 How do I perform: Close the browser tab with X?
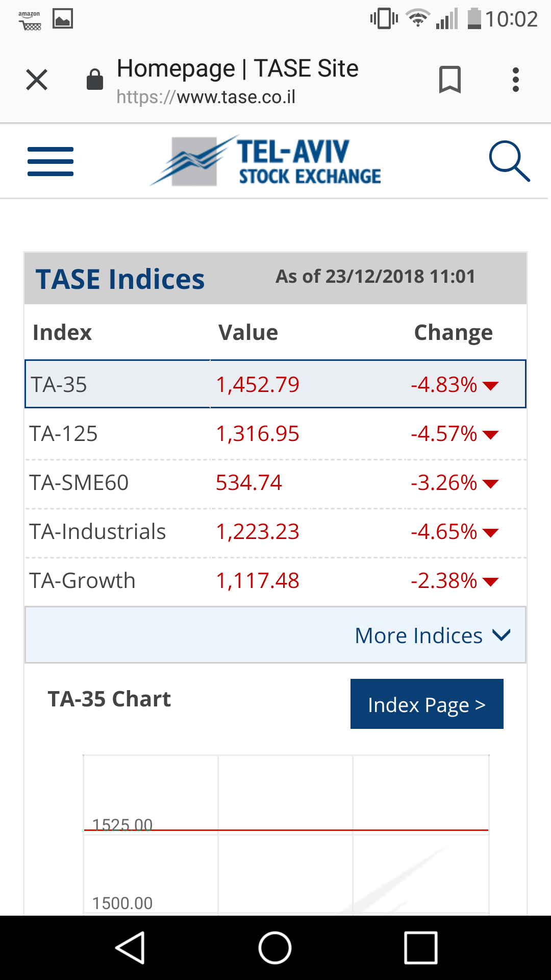tap(37, 80)
